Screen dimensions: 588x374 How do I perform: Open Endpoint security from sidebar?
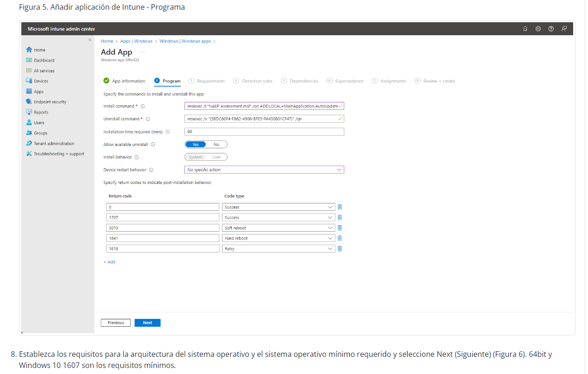pyautogui.click(x=50, y=102)
